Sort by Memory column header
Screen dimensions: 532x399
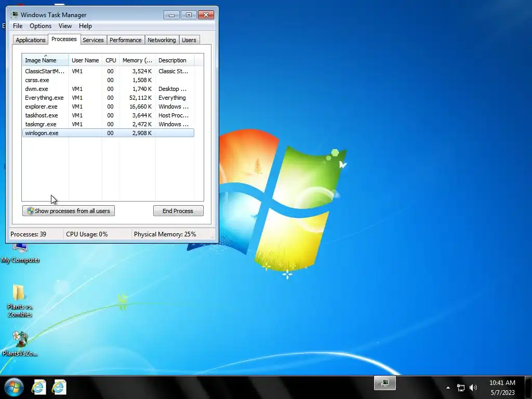click(137, 60)
